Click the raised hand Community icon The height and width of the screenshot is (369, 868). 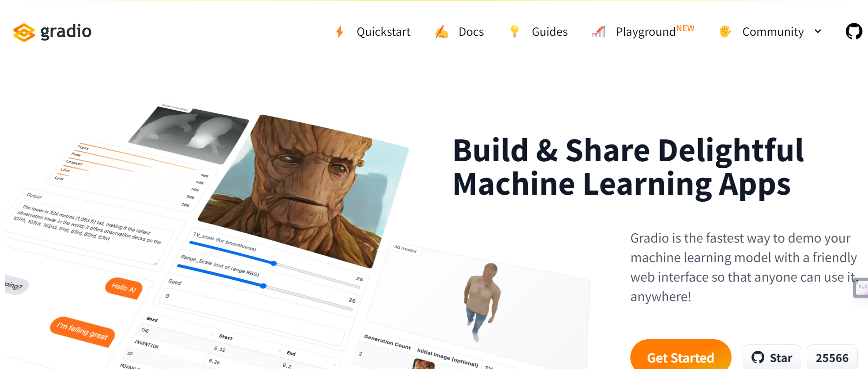coord(725,32)
